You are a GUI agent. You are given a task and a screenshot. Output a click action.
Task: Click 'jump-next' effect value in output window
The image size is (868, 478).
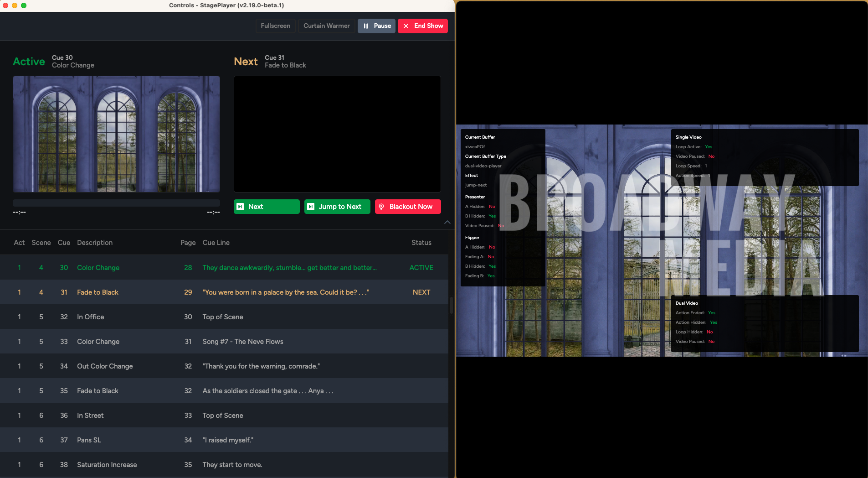coord(476,185)
